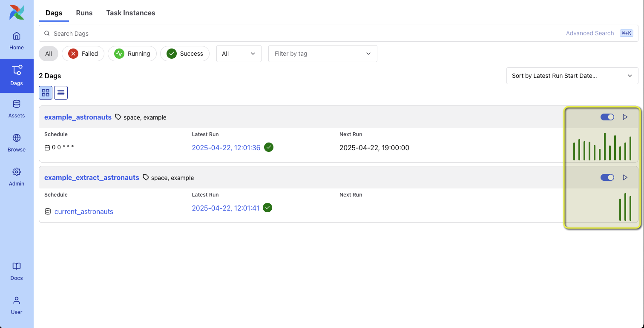
Task: Click success check icon for example_astronauts run
Action: 269,147
